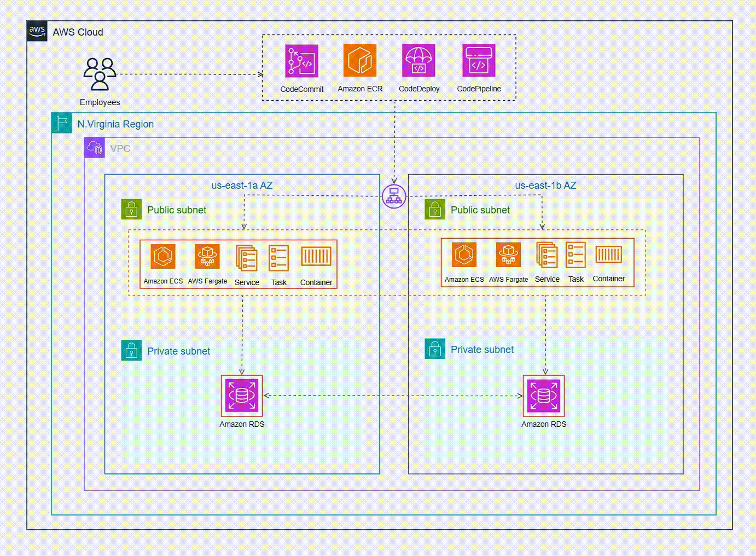Click the CodeCommit service icon
This screenshot has height=556, width=756.
pyautogui.click(x=301, y=61)
